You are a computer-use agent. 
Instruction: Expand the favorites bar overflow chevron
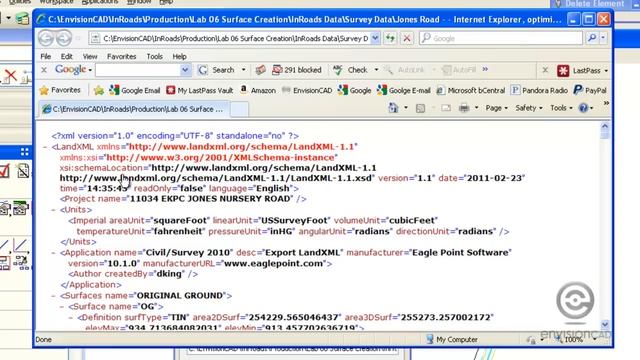pyautogui.click(x=606, y=103)
